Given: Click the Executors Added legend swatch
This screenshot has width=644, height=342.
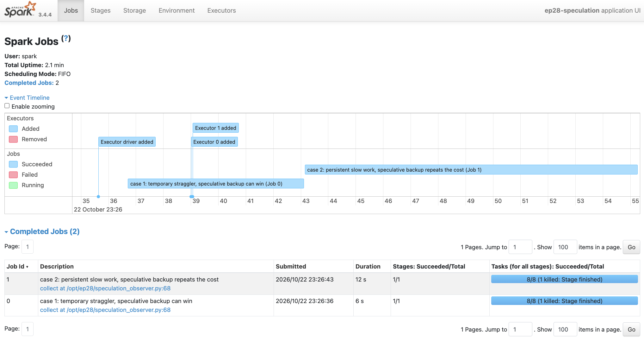Looking at the screenshot, I should pyautogui.click(x=13, y=129).
